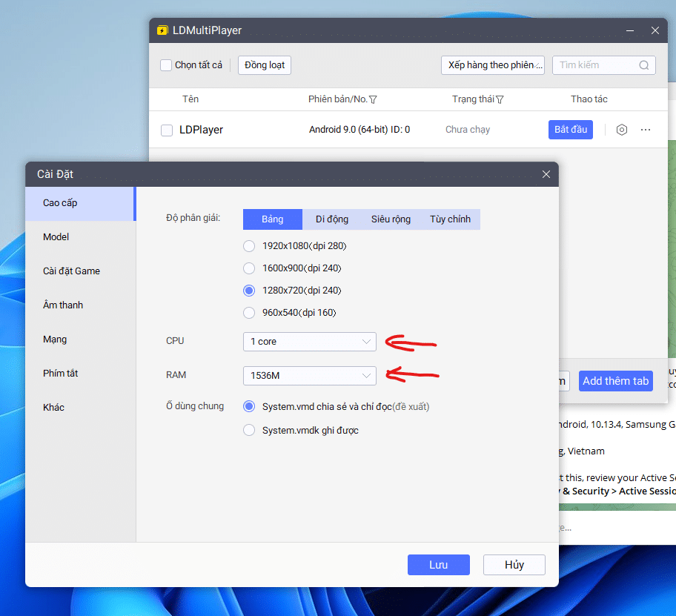This screenshot has height=616, width=676.
Task: Open the Cao cấp settings section
Action: [80, 203]
